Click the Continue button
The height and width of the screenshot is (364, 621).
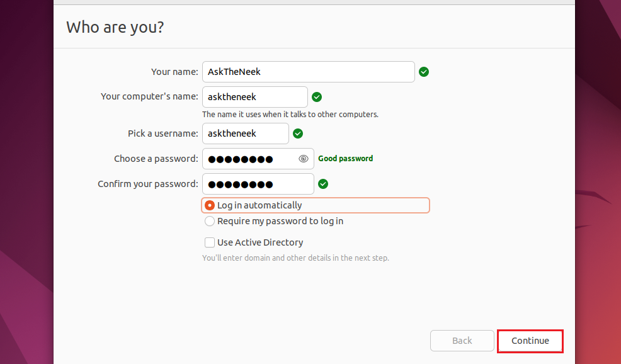click(530, 341)
